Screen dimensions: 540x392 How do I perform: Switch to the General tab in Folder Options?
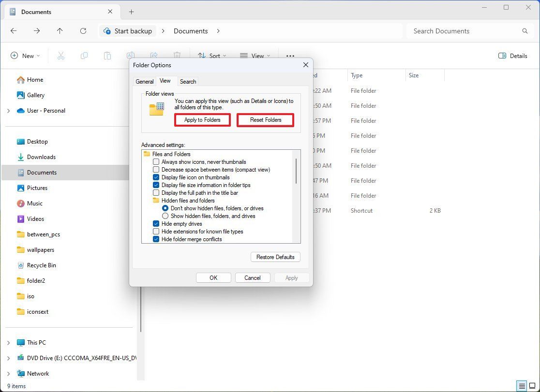[x=145, y=81]
